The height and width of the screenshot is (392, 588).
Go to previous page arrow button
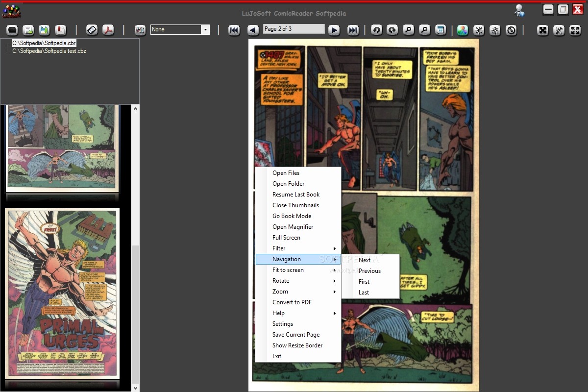[253, 30]
